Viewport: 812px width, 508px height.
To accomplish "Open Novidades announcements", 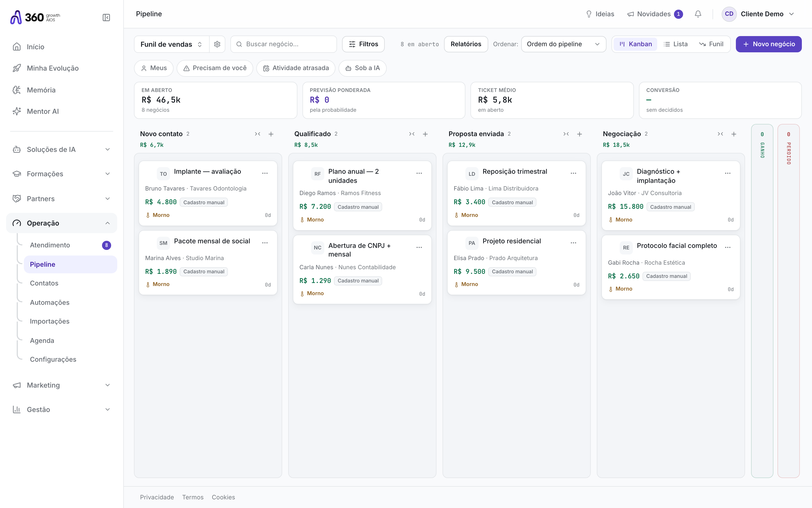I will pos(655,14).
